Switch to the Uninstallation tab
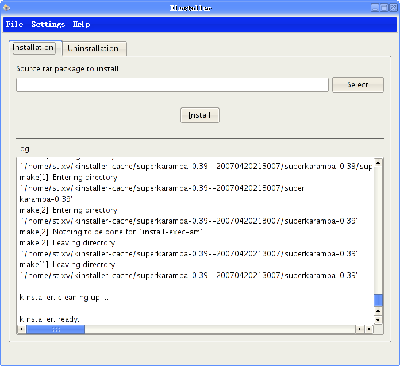Image resolution: width=400 pixels, height=366 pixels. [93, 49]
